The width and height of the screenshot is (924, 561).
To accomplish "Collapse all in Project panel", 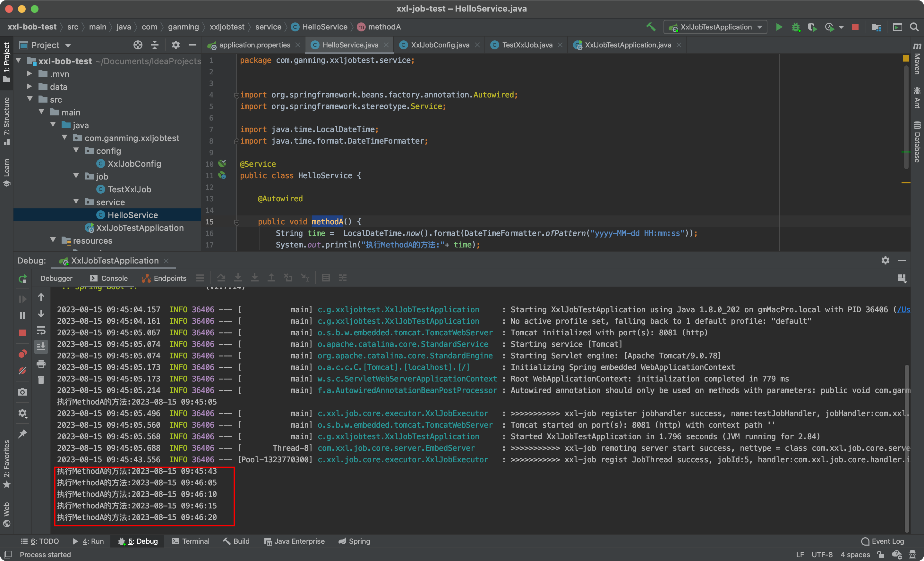I will click(155, 45).
